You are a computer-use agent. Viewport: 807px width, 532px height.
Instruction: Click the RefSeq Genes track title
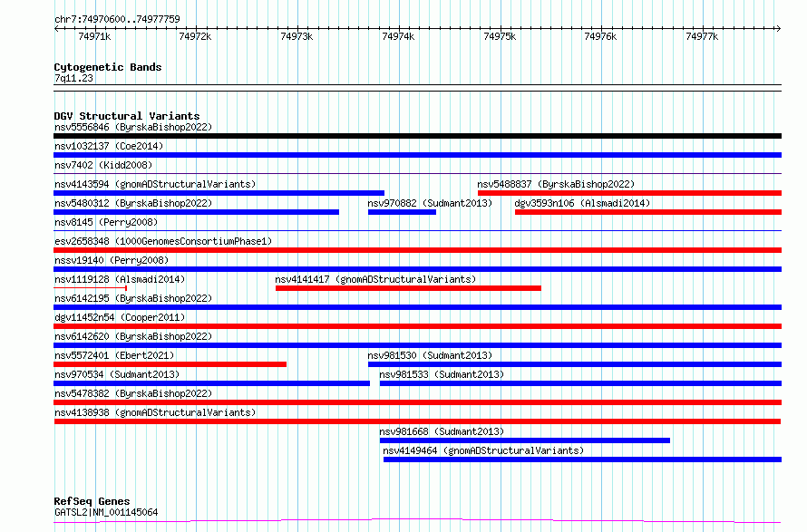[x=92, y=501]
